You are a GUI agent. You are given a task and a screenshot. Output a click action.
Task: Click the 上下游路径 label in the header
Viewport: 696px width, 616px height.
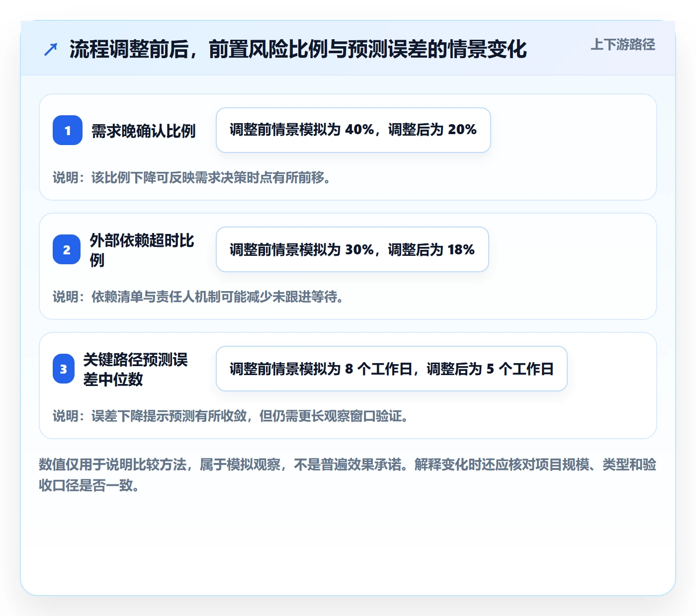tap(623, 45)
